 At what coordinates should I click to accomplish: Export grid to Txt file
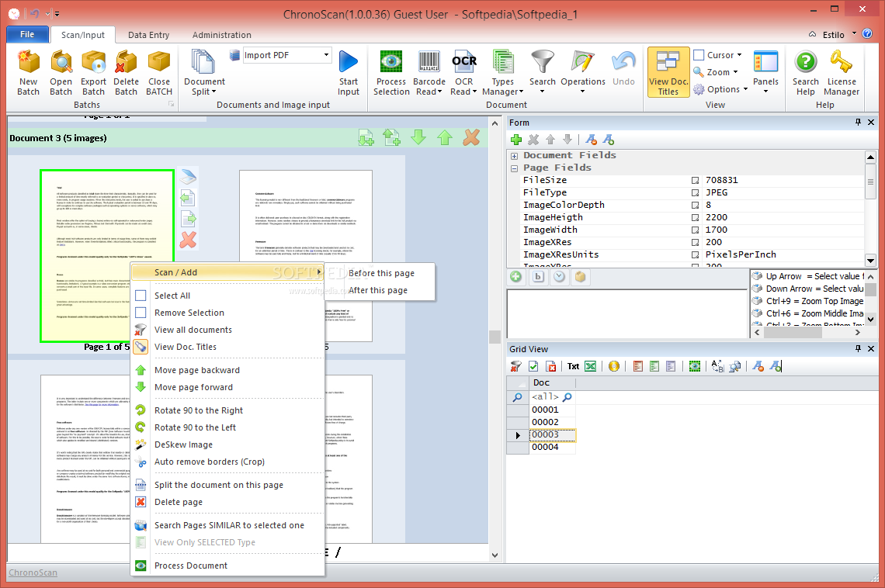tap(573, 366)
